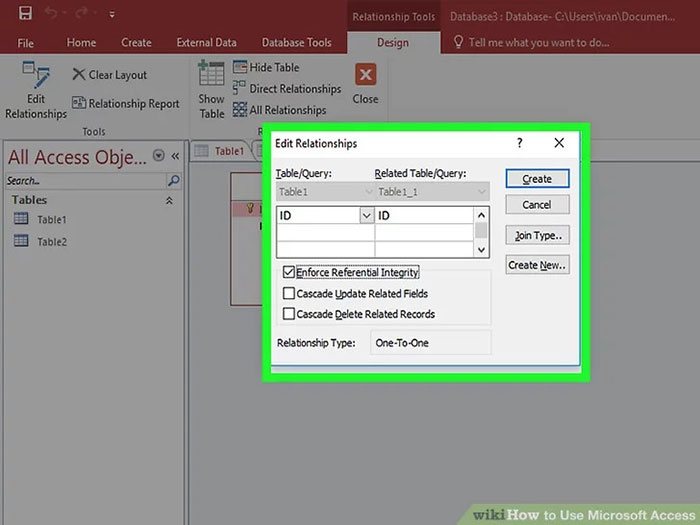Enable Cascade Update Related Fields
Screen dimensions: 700x525
289,294
